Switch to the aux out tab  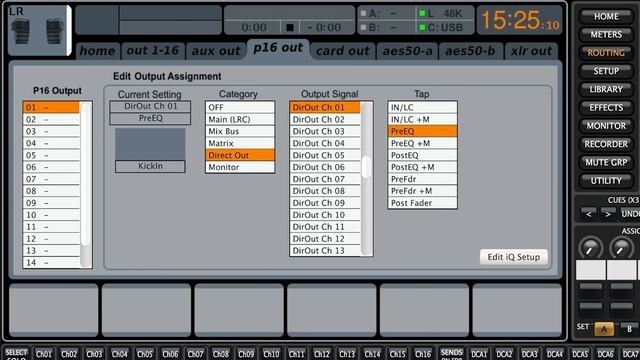216,51
